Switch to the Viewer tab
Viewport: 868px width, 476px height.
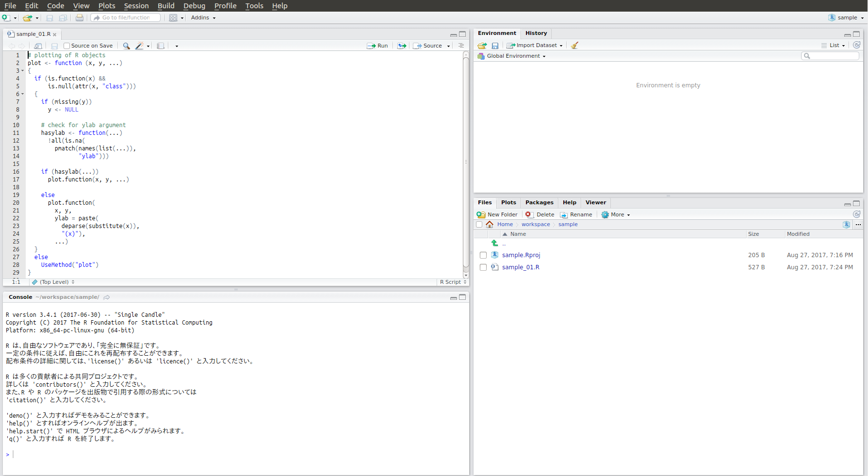(x=595, y=203)
